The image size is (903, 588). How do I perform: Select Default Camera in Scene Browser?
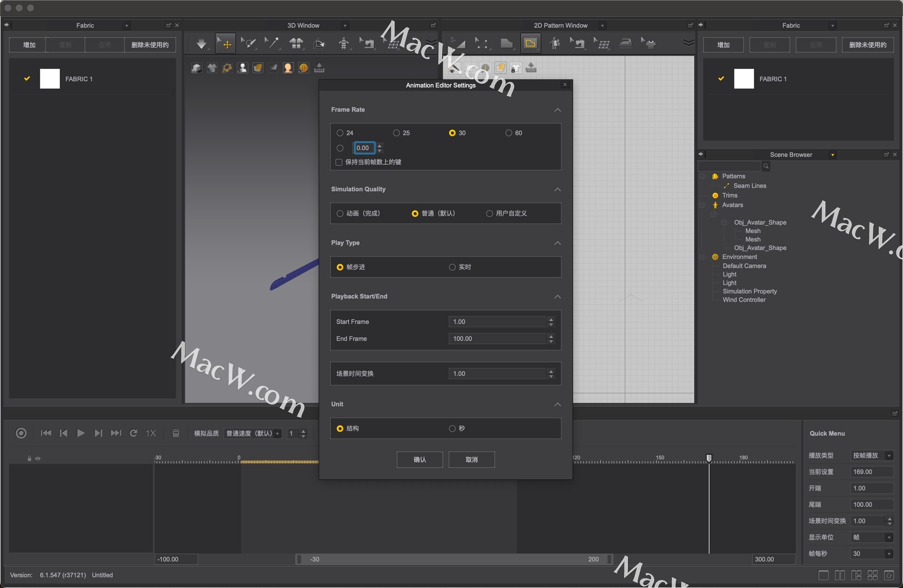(744, 266)
